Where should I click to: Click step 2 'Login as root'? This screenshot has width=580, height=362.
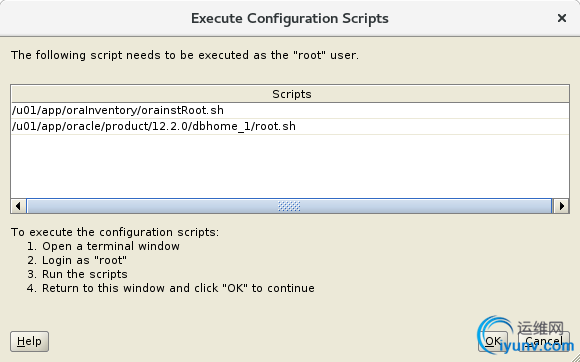[77, 260]
